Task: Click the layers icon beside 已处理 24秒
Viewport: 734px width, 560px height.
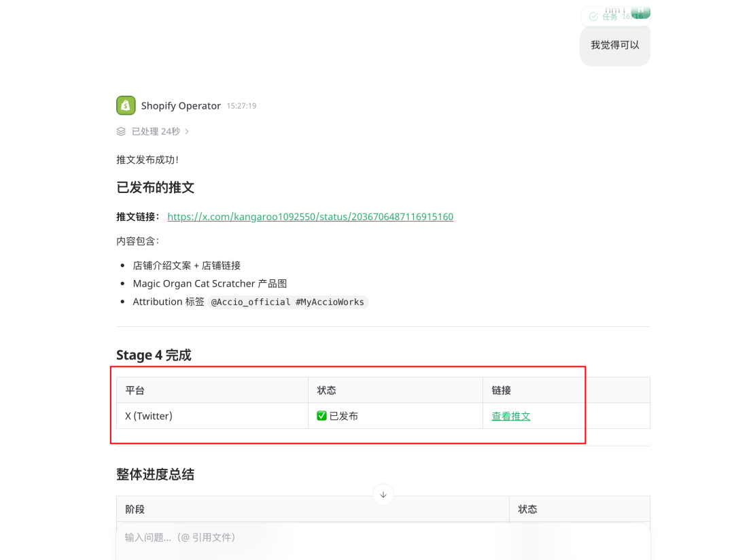Action: coord(121,131)
